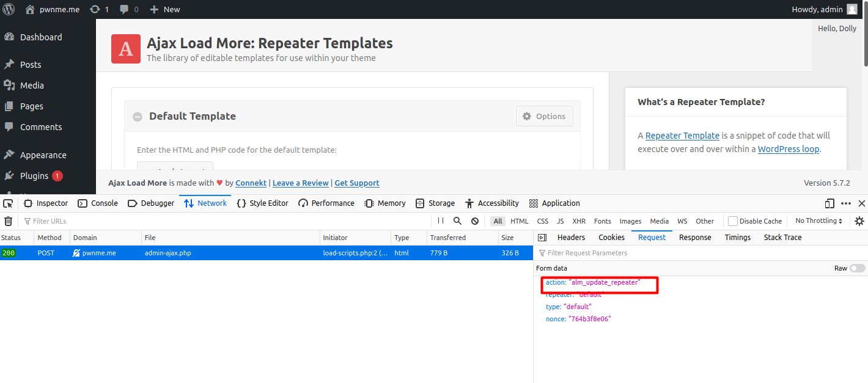Open Plugins in the sidebar

click(x=34, y=176)
